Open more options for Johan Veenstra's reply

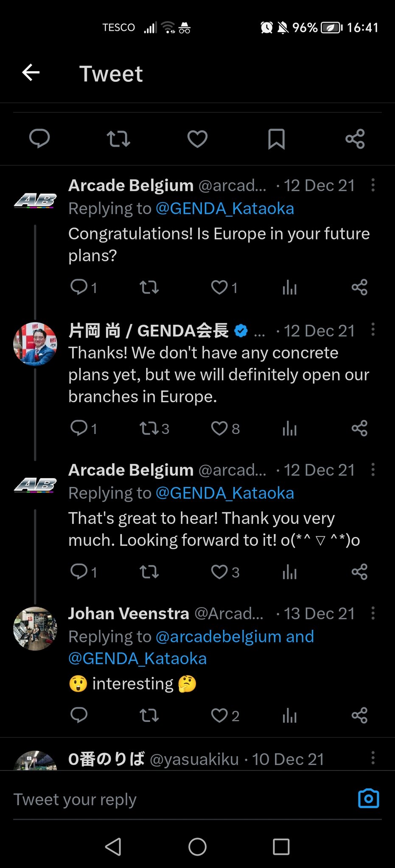tap(373, 613)
